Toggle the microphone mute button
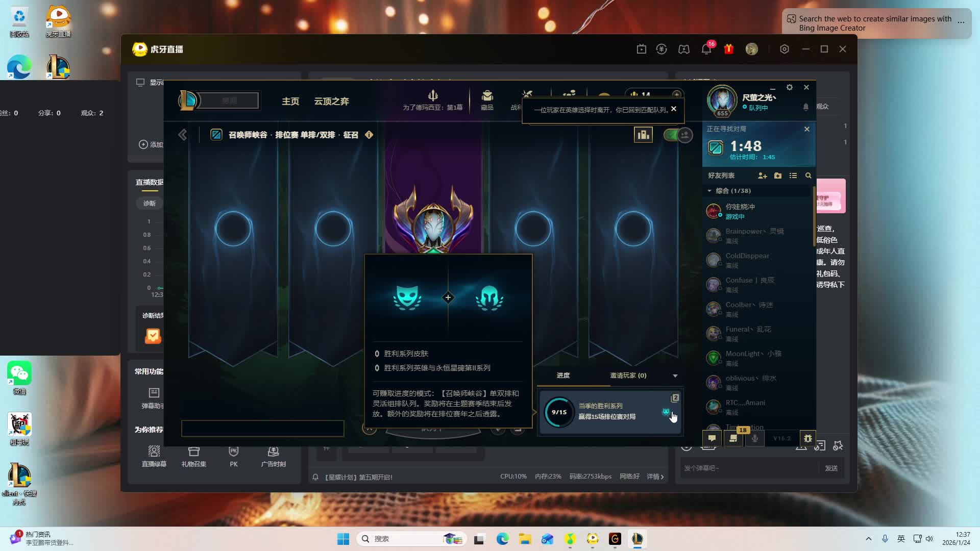 pyautogui.click(x=755, y=438)
